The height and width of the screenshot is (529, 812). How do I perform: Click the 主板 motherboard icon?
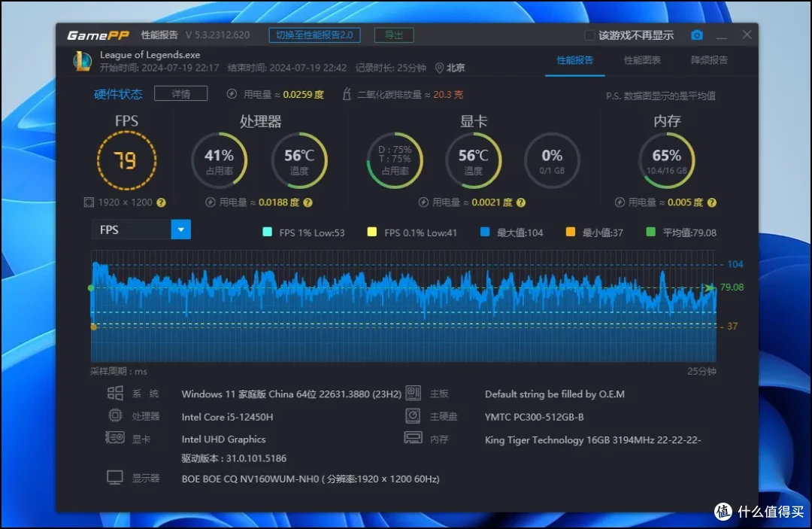click(x=414, y=393)
